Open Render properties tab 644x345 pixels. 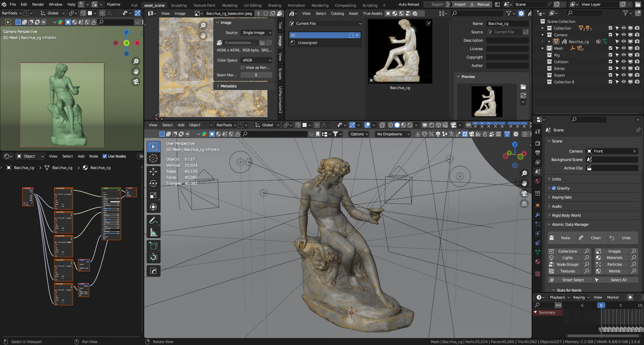click(538, 143)
